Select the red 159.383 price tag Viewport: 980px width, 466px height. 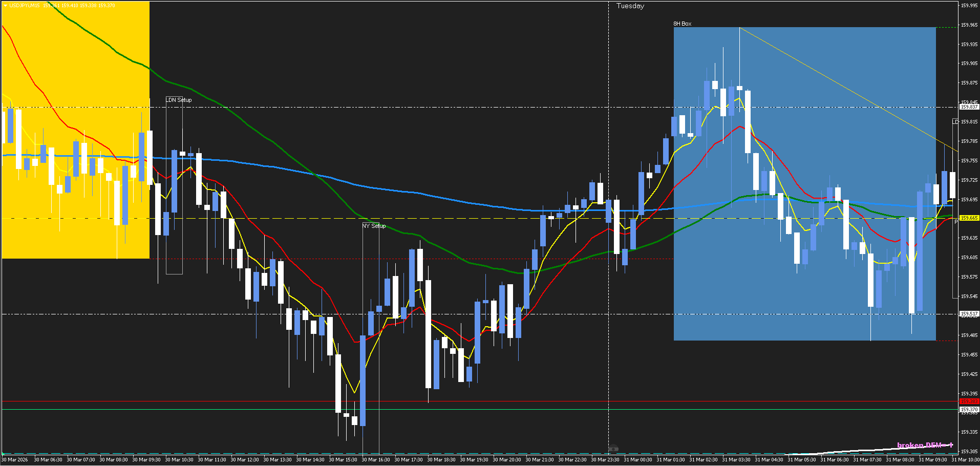click(969, 401)
